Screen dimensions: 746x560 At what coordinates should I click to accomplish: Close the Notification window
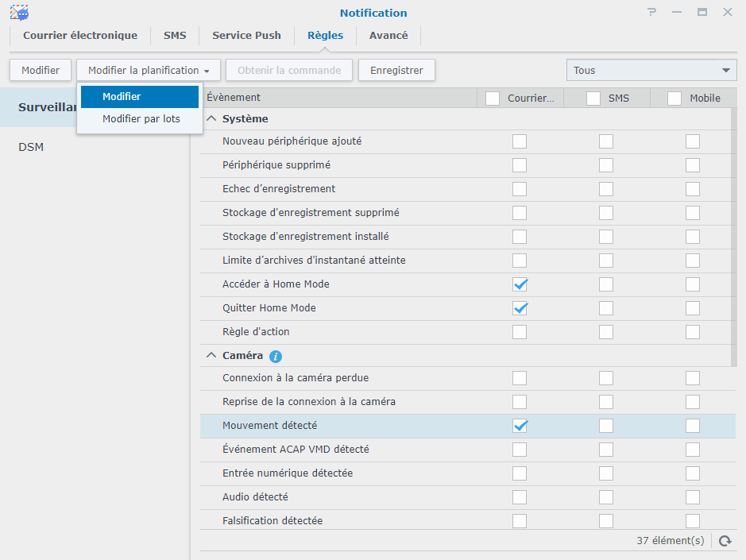point(727,13)
